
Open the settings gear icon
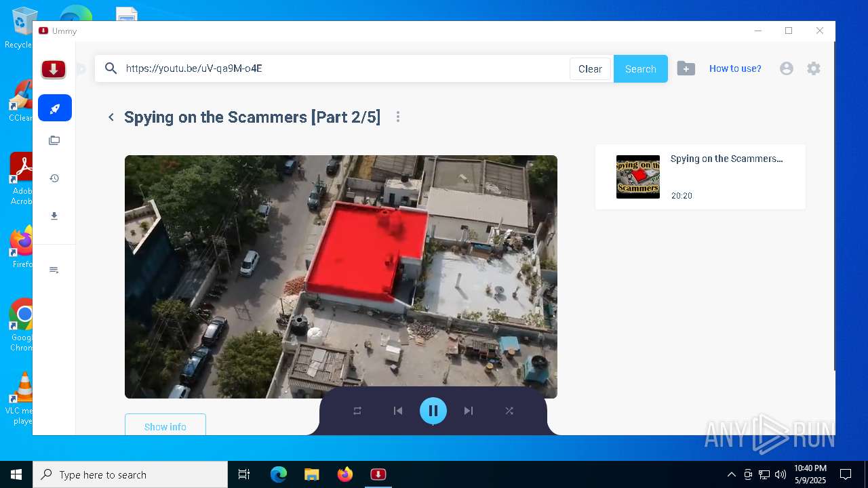[814, 68]
